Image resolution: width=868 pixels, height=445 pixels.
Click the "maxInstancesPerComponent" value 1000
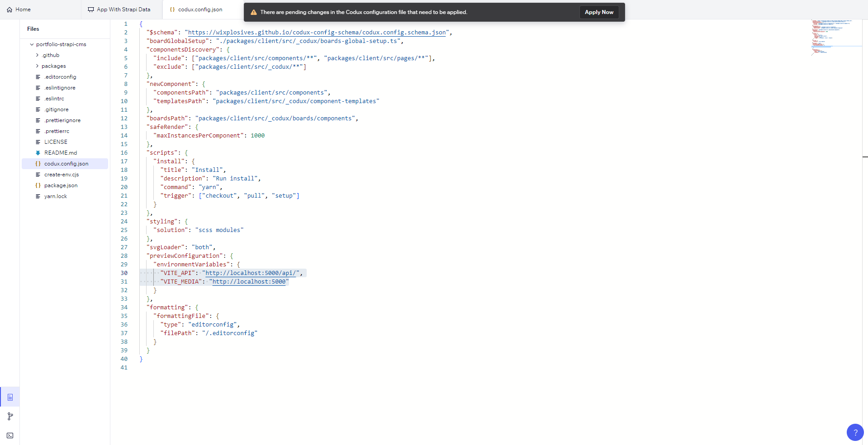coord(258,136)
